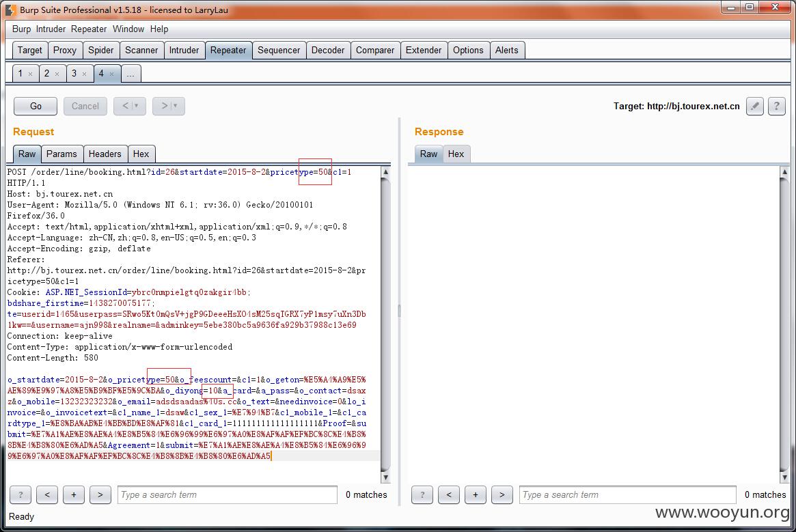Switch to the Extender tab
The image size is (796, 532).
point(424,51)
